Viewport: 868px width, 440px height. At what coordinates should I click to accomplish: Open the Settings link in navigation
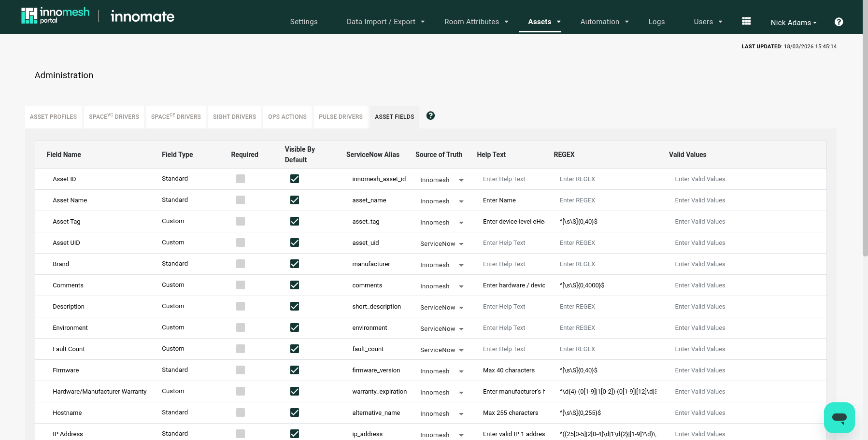(x=304, y=22)
